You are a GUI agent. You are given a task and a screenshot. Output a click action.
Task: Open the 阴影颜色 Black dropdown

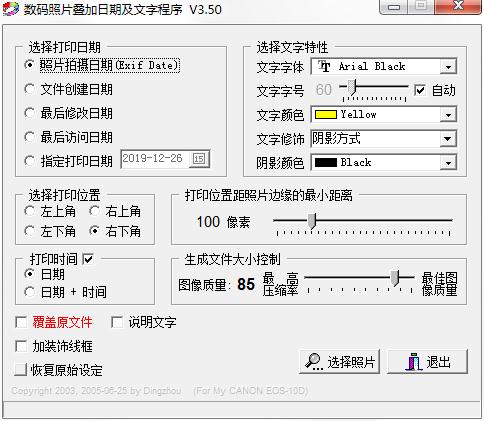448,163
